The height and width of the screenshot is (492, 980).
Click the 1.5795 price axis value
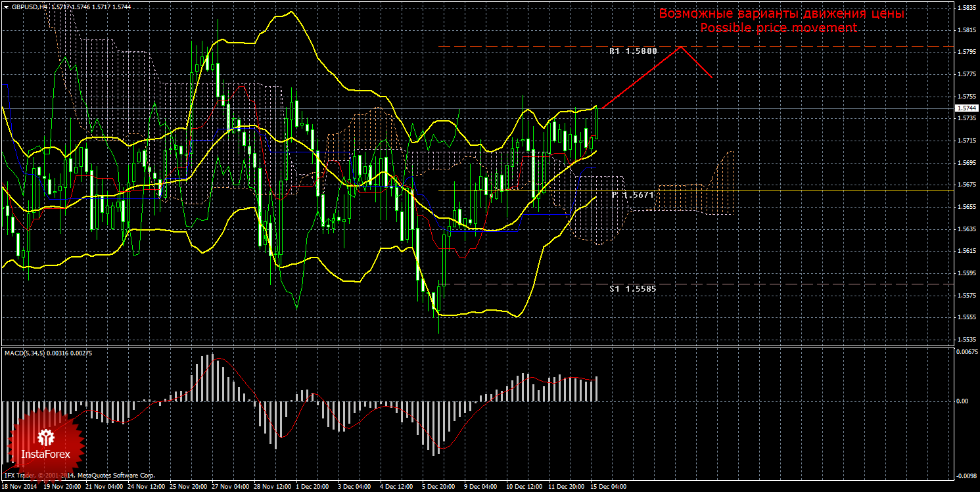[x=967, y=53]
